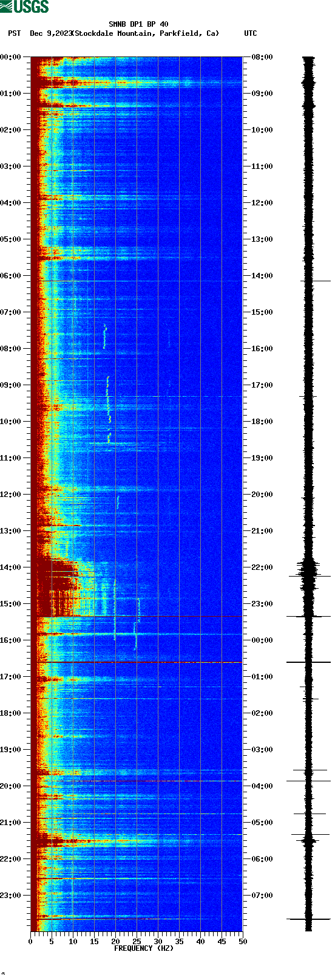Click the 0 Hz frequency tick label
335x980 pixels.
[x=30, y=942]
